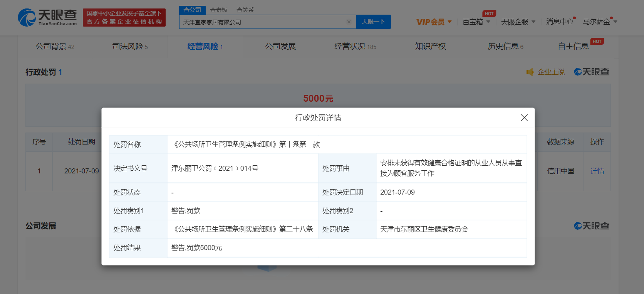Click the 操作 column header

pos(597,142)
